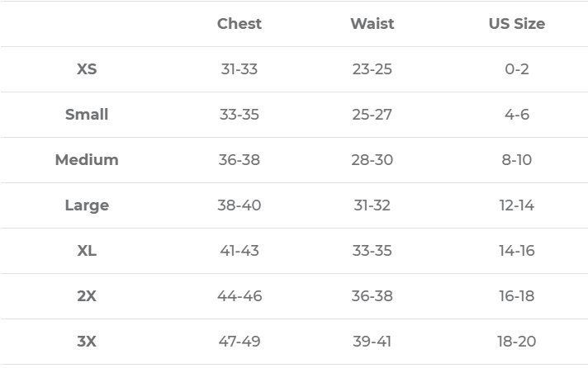Click the XS US size 0-2

point(516,69)
